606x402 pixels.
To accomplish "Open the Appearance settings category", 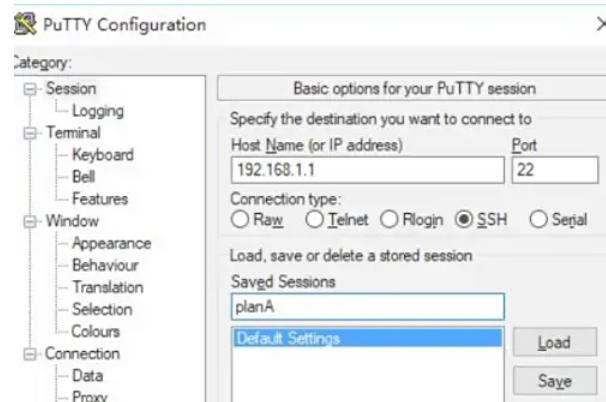I will 111,243.
